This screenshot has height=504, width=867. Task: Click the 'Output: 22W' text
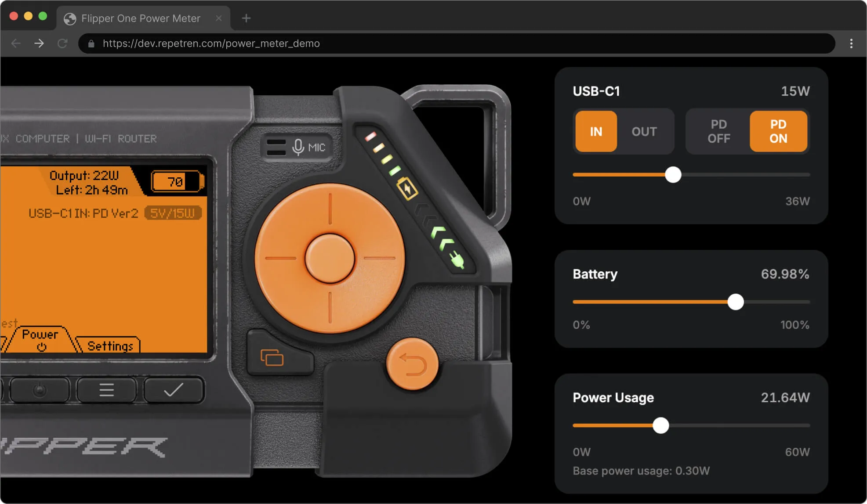[x=84, y=176]
